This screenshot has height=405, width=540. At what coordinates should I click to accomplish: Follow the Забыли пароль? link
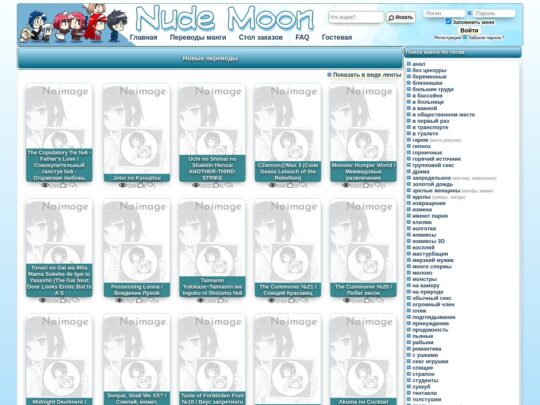486,38
